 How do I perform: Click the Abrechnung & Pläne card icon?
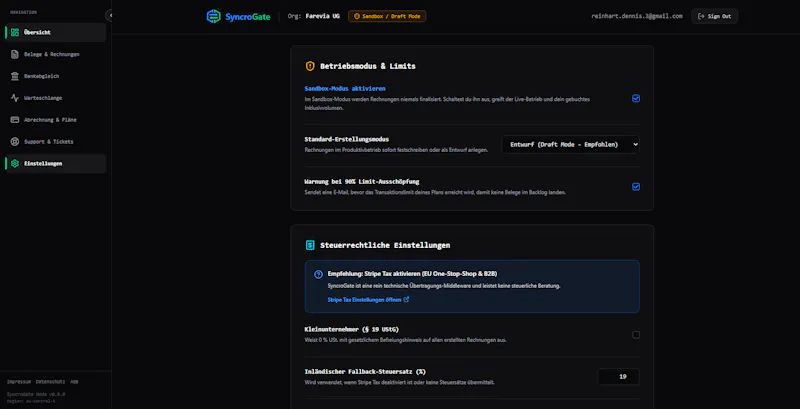tap(15, 120)
